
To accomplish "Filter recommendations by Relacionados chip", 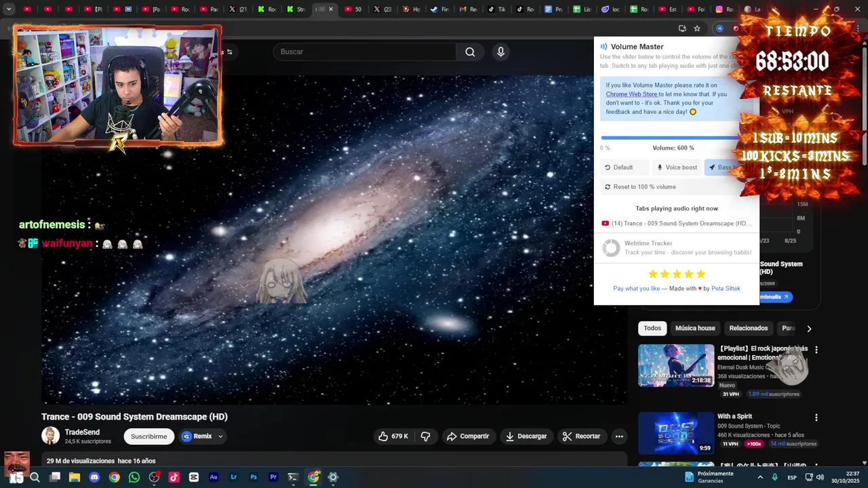I will [x=749, y=328].
